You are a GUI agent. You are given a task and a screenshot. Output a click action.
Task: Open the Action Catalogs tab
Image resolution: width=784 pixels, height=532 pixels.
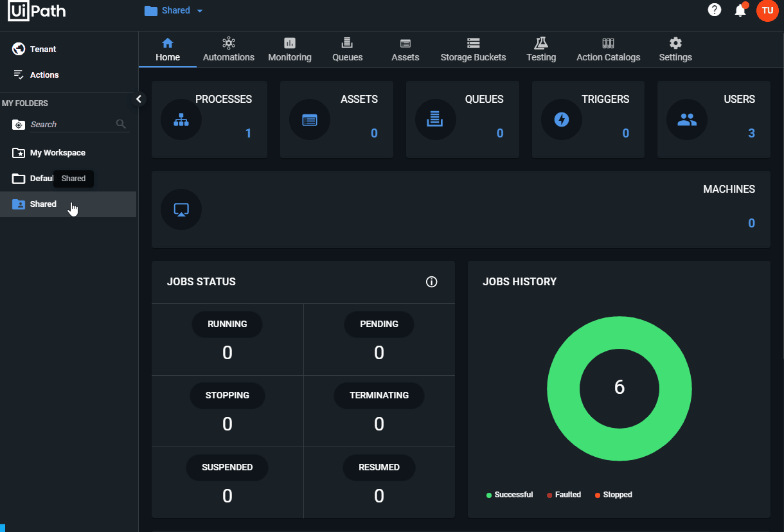pos(609,49)
